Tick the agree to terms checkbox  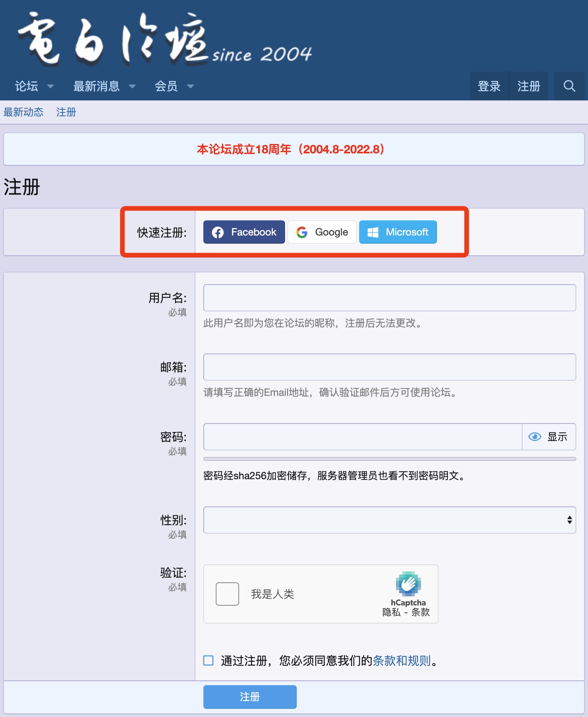tap(208, 661)
